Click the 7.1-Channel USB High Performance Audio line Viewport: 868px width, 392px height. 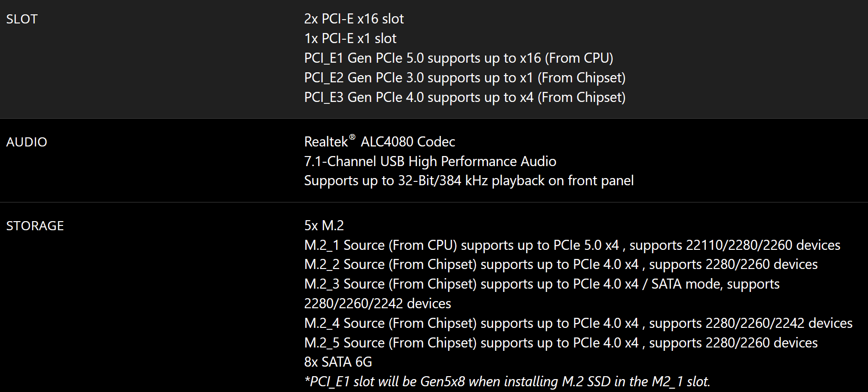point(430,162)
